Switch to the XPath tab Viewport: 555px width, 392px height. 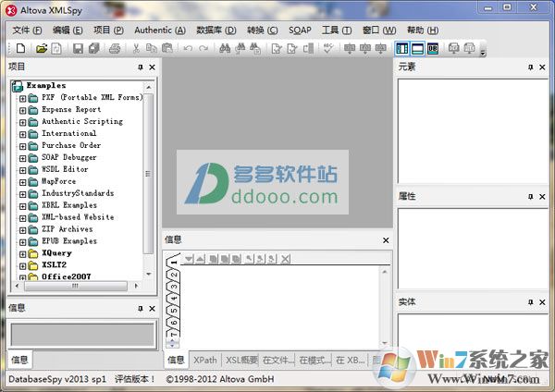point(205,361)
